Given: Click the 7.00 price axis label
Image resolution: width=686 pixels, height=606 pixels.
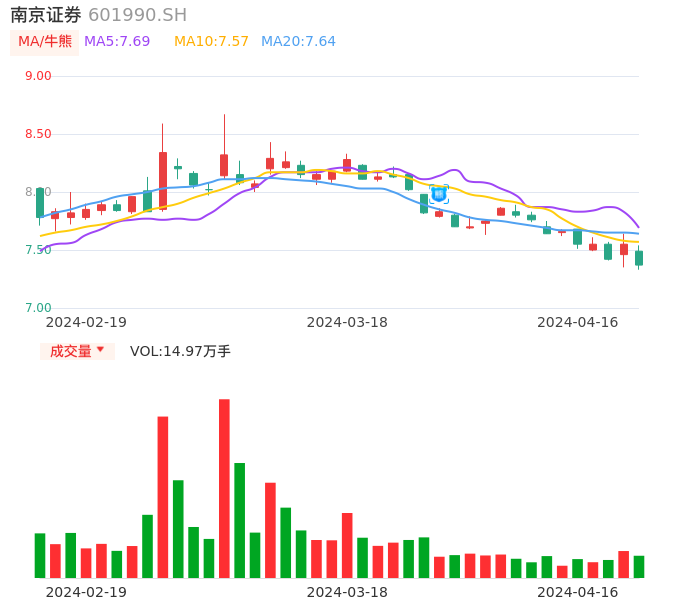Looking at the screenshot, I should click(38, 308).
